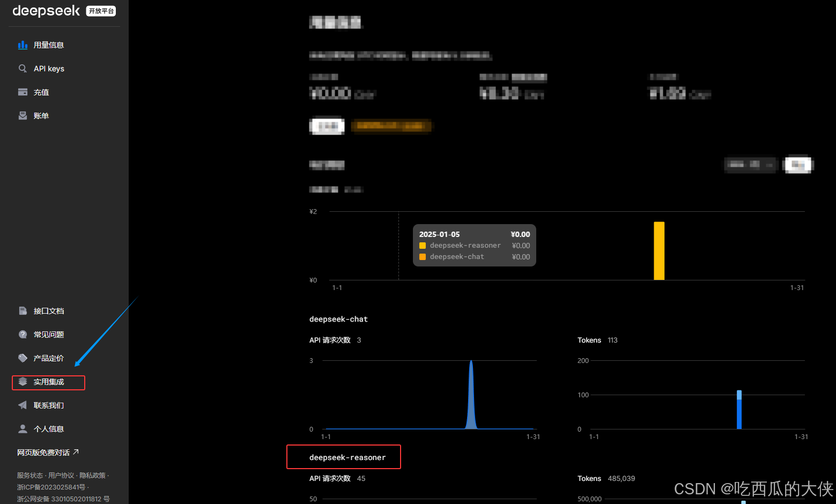Select 常见问题 in the sidebar
This screenshot has height=504, width=836.
click(49, 335)
